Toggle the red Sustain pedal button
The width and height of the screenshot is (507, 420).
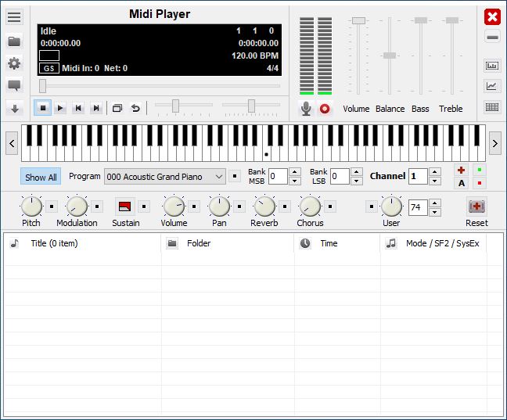[x=125, y=206]
